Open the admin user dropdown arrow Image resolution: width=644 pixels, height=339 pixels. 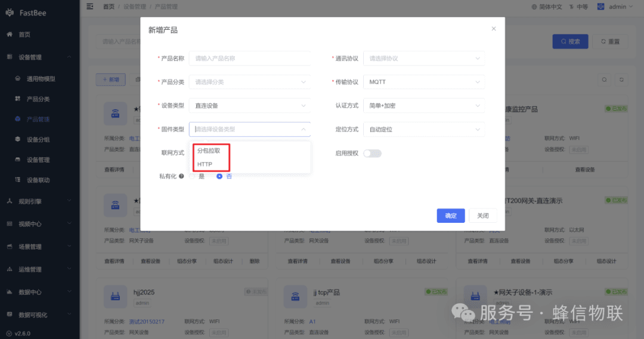tap(631, 7)
